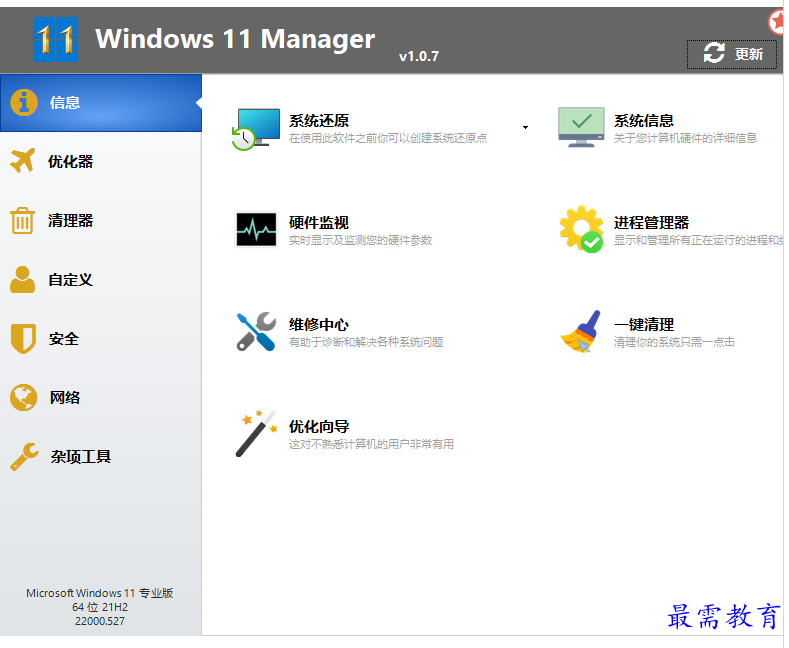This screenshot has width=789, height=648.
Task: Click the Microsoft Windows 11 专业版 text
Action: (100, 593)
